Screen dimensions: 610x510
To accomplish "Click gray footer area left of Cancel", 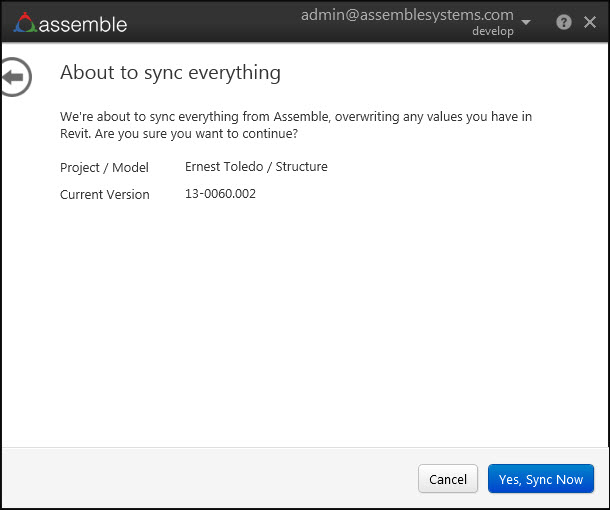I will tap(200, 479).
